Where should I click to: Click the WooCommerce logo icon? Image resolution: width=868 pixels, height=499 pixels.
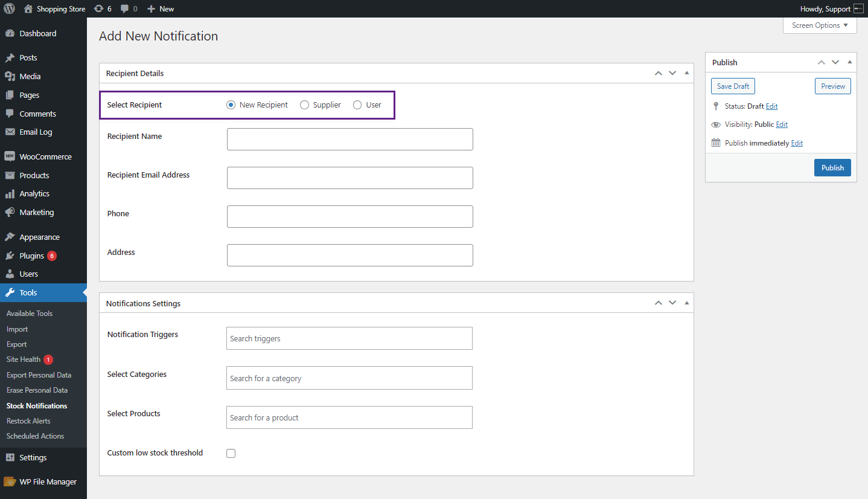pyautogui.click(x=10, y=157)
